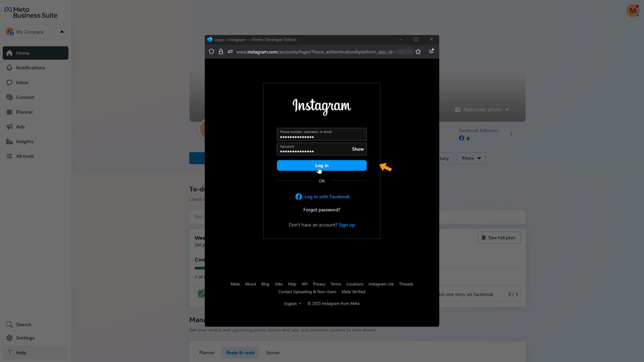Viewport: 644px width, 362px height.
Task: Show the password text
Action: tap(358, 149)
